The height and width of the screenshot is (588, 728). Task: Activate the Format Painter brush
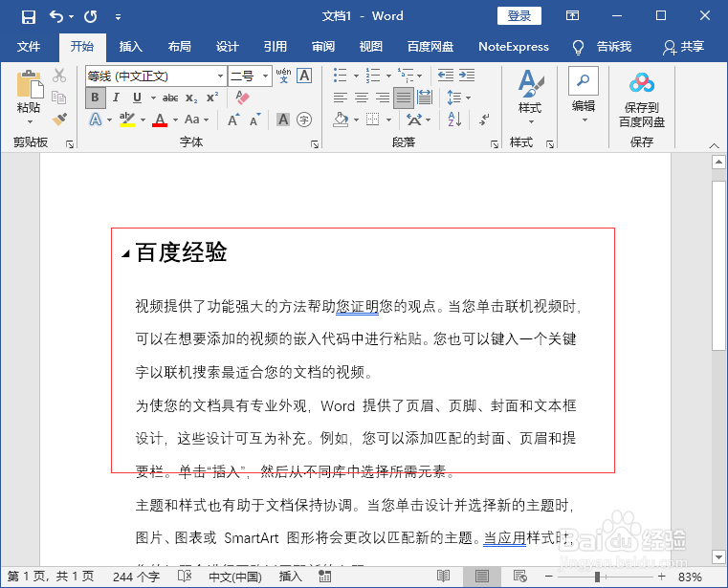coord(59,120)
